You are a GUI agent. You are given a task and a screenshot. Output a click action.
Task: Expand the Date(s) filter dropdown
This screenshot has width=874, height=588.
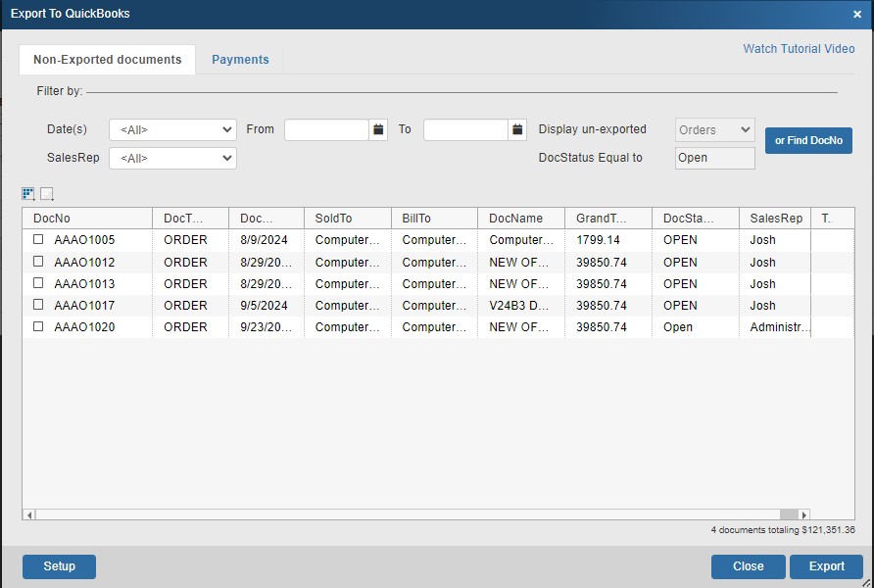[172, 129]
